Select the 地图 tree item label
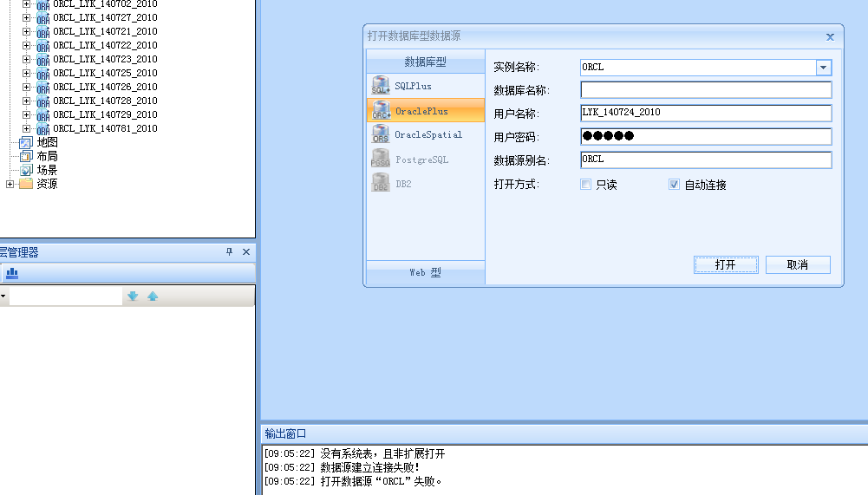Screen dimensions: 868x495 pyautogui.click(x=47, y=142)
